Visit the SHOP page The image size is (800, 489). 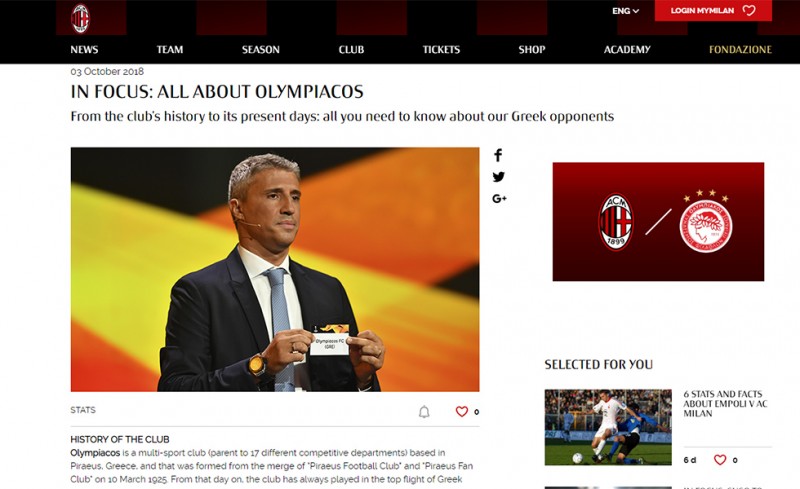(x=532, y=50)
